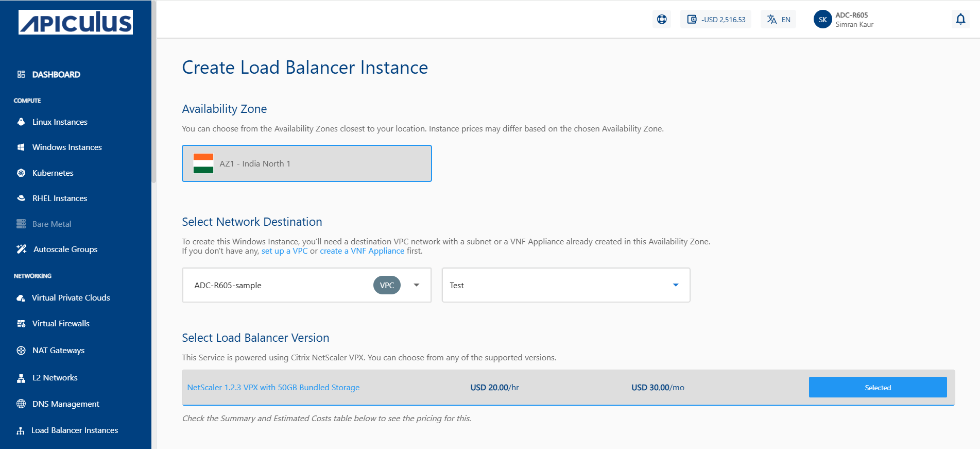Click the RHEL Instances hat icon
The height and width of the screenshot is (449, 980).
[21, 198]
